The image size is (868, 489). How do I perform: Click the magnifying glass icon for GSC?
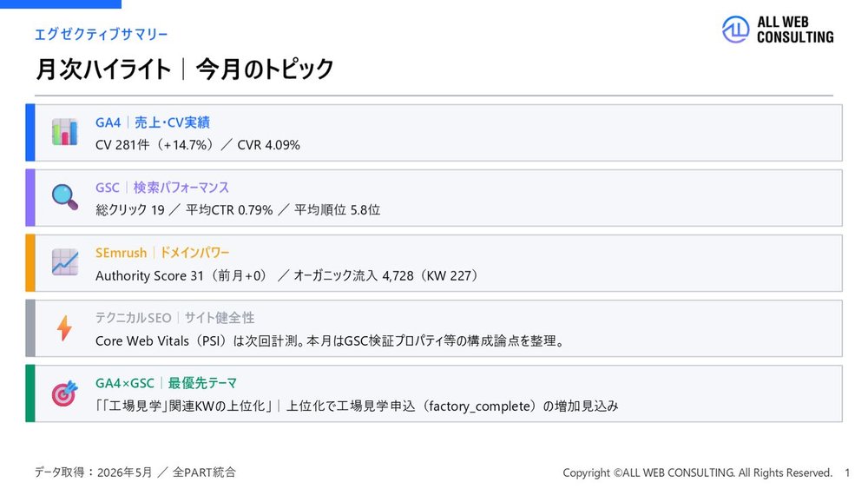click(65, 197)
